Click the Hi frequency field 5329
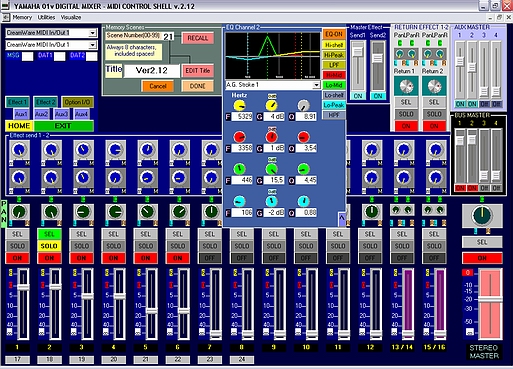The image size is (513, 369). click(x=242, y=117)
